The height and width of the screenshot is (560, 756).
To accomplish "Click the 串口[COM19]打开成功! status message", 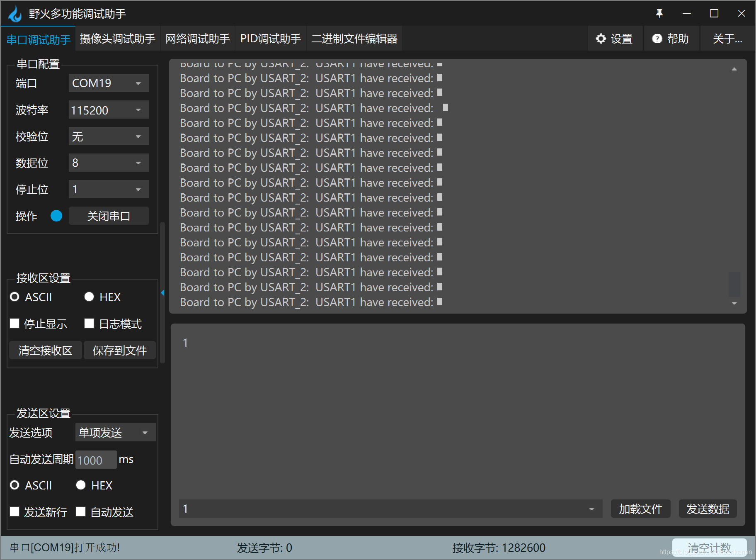I will (65, 548).
